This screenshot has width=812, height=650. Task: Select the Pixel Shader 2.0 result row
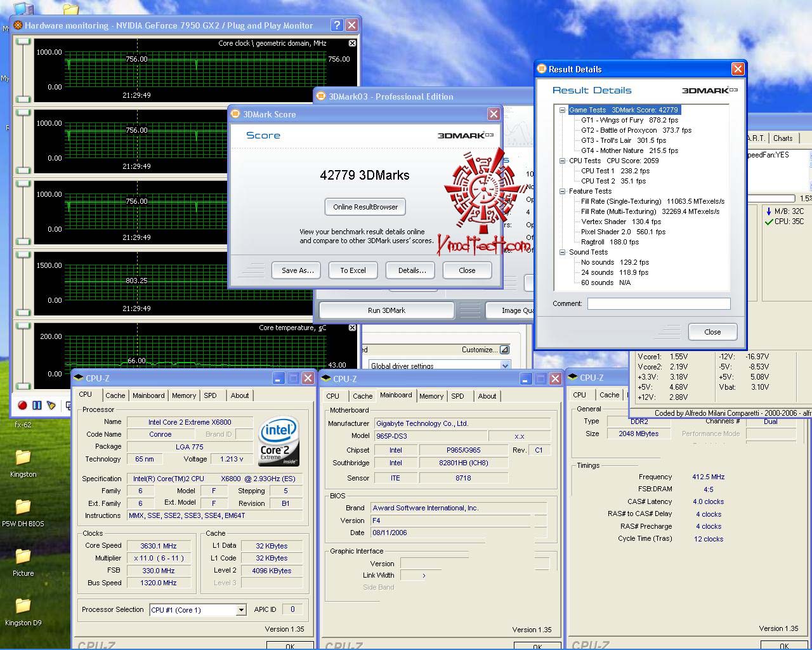point(624,232)
